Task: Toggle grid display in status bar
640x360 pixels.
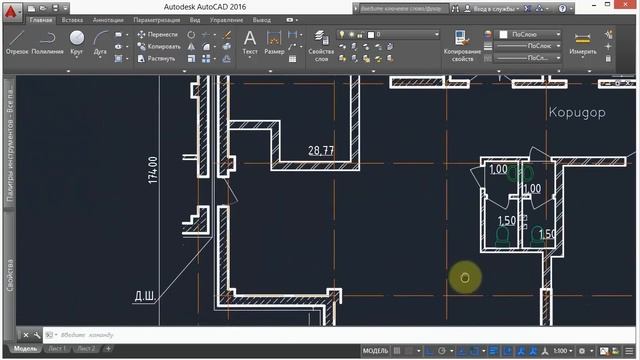Action: click(397, 351)
